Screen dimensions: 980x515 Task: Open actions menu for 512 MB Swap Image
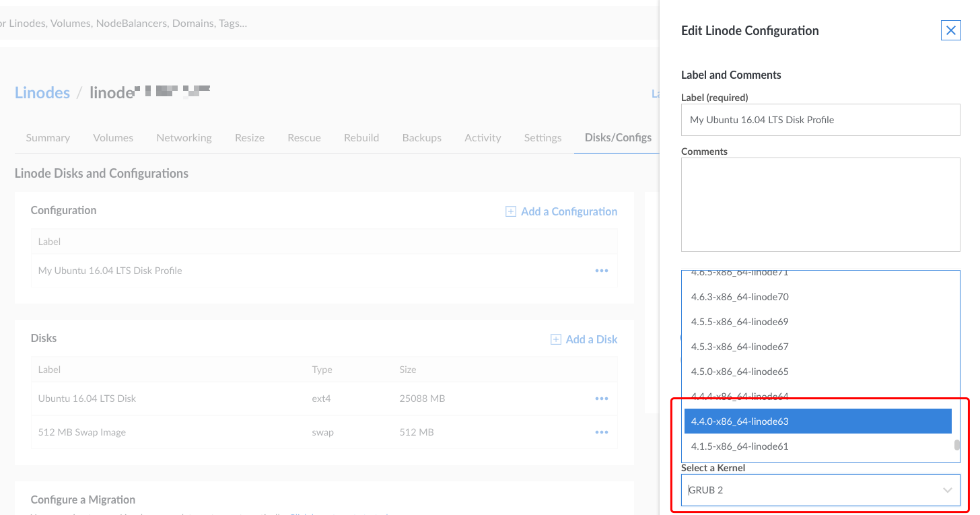(601, 432)
